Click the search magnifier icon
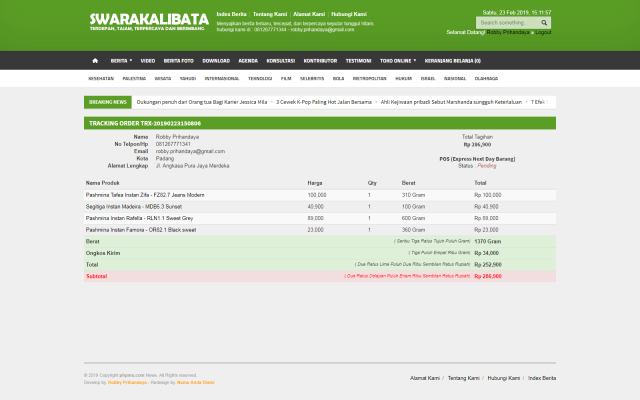 (546, 22)
